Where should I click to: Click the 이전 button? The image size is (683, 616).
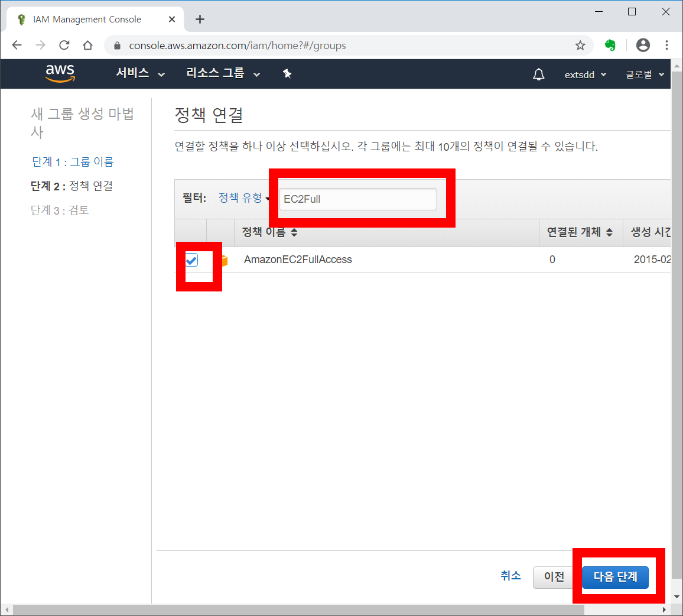554,577
